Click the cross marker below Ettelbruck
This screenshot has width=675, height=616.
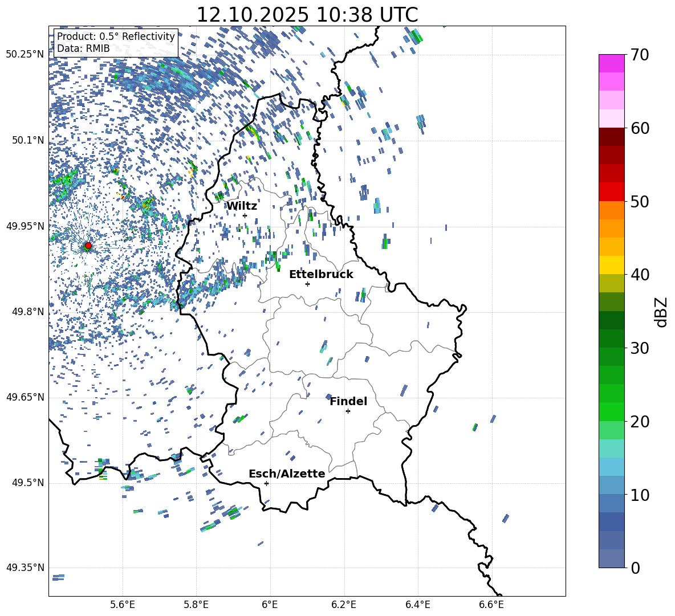(x=307, y=284)
